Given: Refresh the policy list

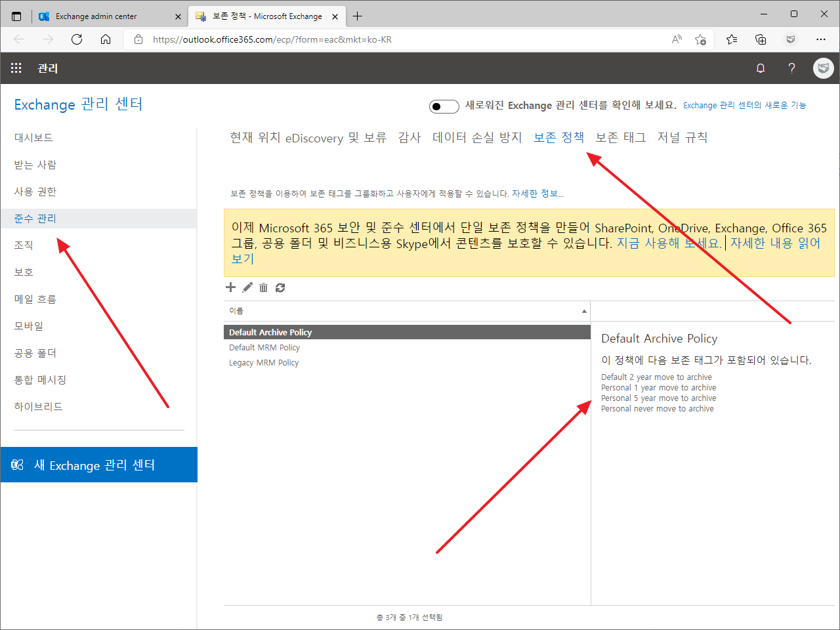Looking at the screenshot, I should (x=280, y=287).
